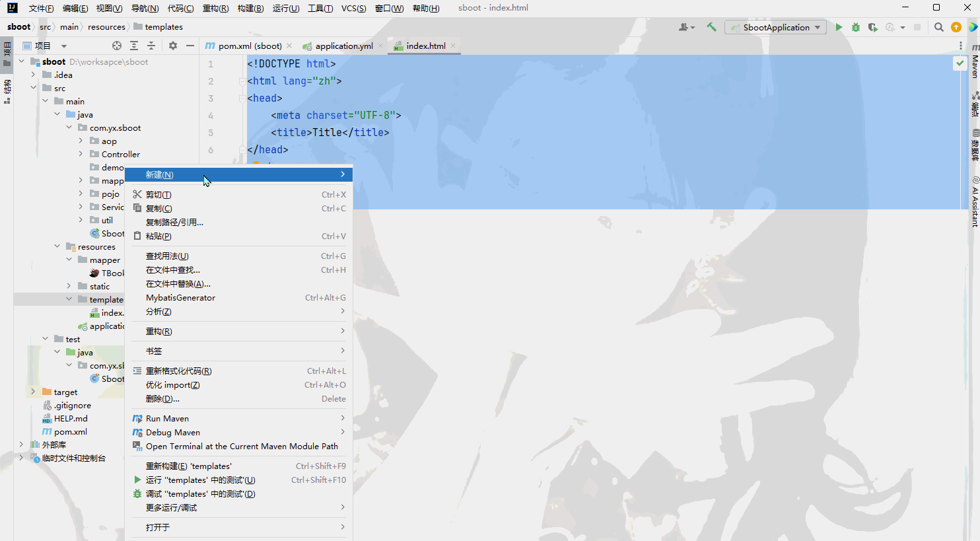Image resolution: width=980 pixels, height=541 pixels.
Task: Select HELP.md in project tree
Action: [71, 418]
